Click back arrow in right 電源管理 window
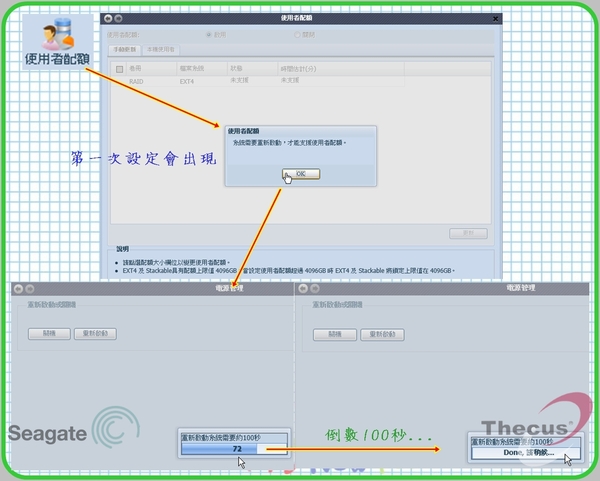 point(303,289)
